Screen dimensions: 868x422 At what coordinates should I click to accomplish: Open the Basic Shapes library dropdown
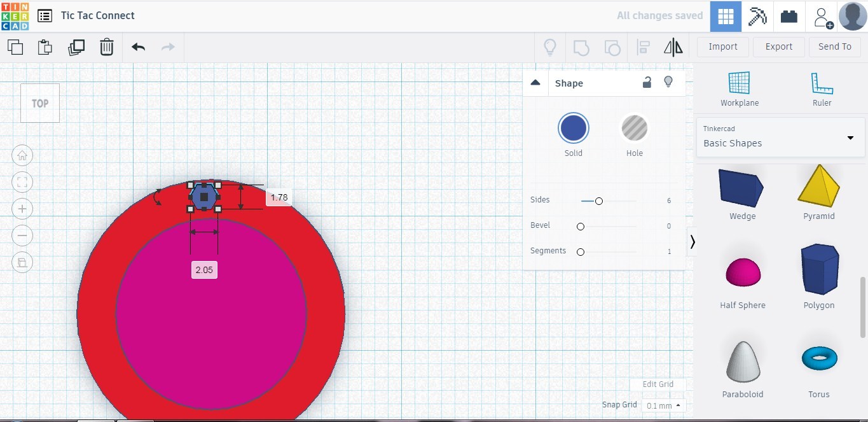pos(780,137)
